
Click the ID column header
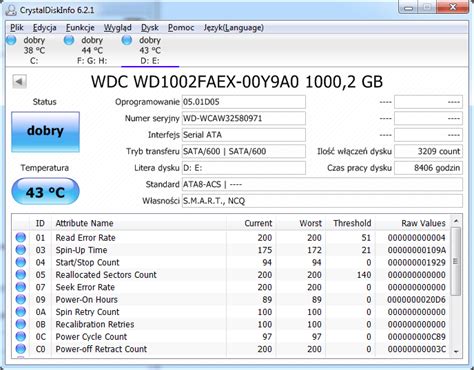[40, 223]
